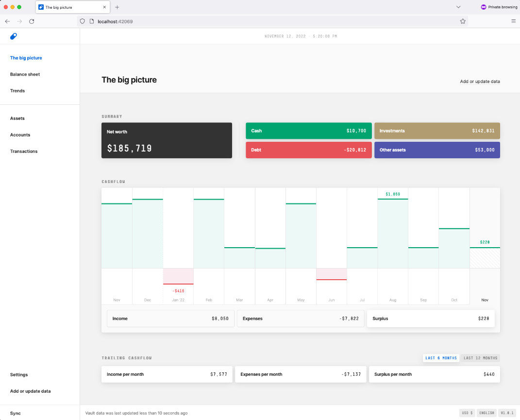Go to Trends in sidebar
This screenshot has width=520, height=420.
click(17, 91)
